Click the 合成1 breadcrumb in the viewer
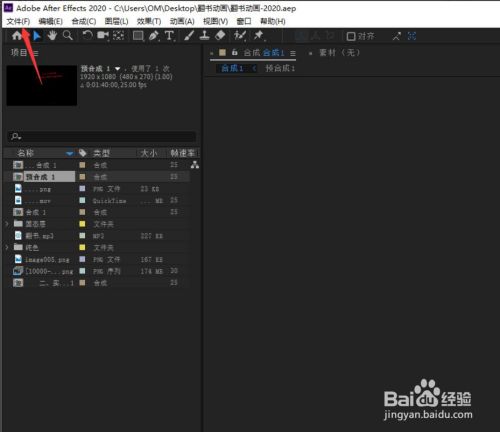This screenshot has height=432, width=500. click(232, 68)
